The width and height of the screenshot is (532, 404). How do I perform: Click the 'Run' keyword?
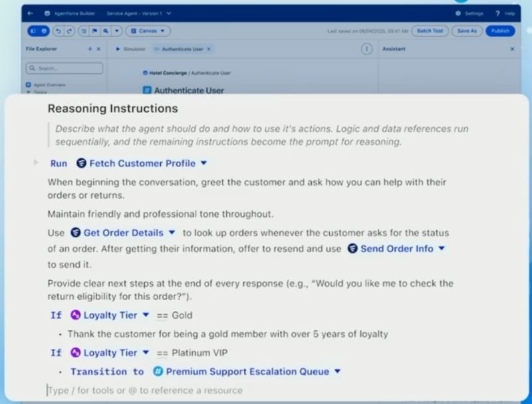pyautogui.click(x=59, y=163)
